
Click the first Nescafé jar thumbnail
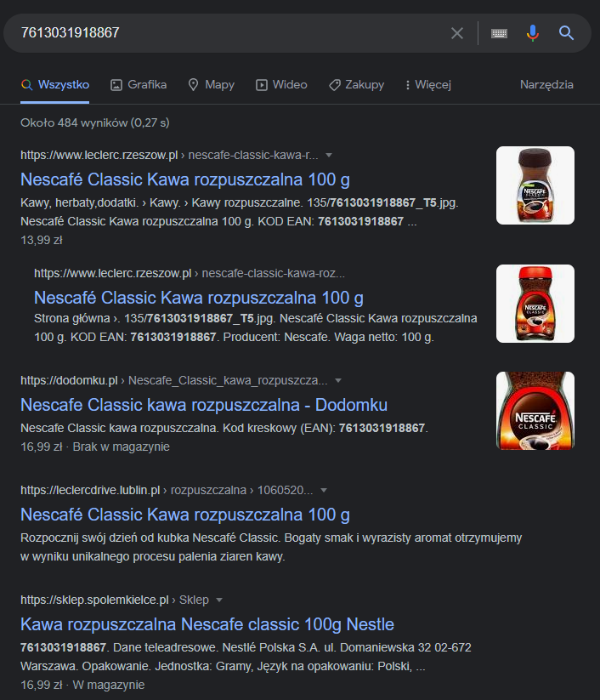point(535,185)
